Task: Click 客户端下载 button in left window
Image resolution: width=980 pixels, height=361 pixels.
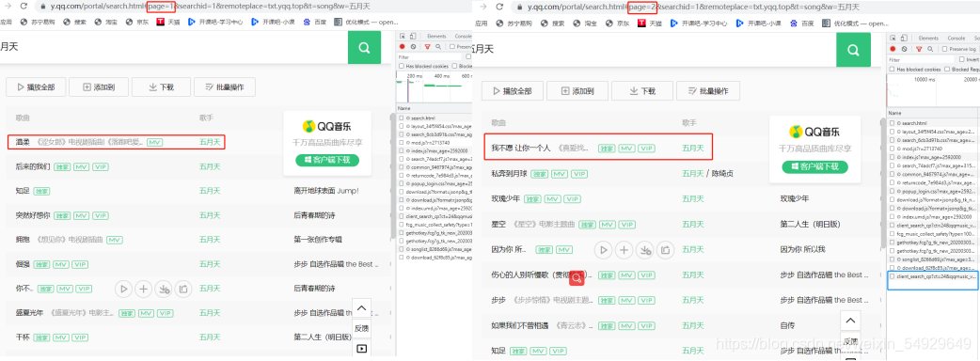Action: pos(327,160)
